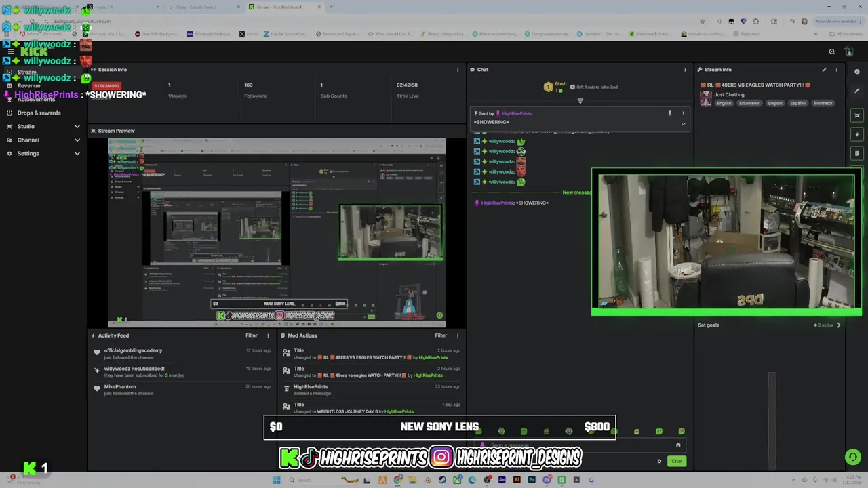Screen dimensions: 868x488
Task: Click the ElSalvador stream tag
Action: 749,104
